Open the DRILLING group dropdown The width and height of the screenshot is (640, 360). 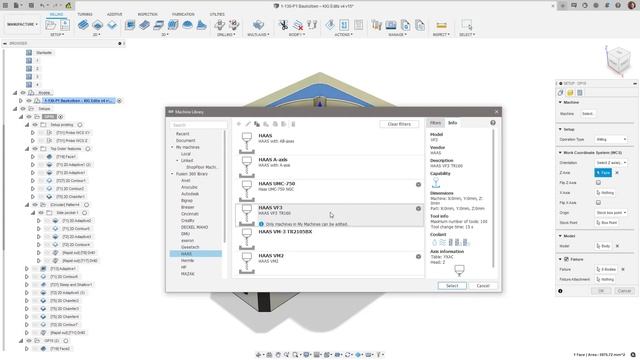(x=226, y=35)
